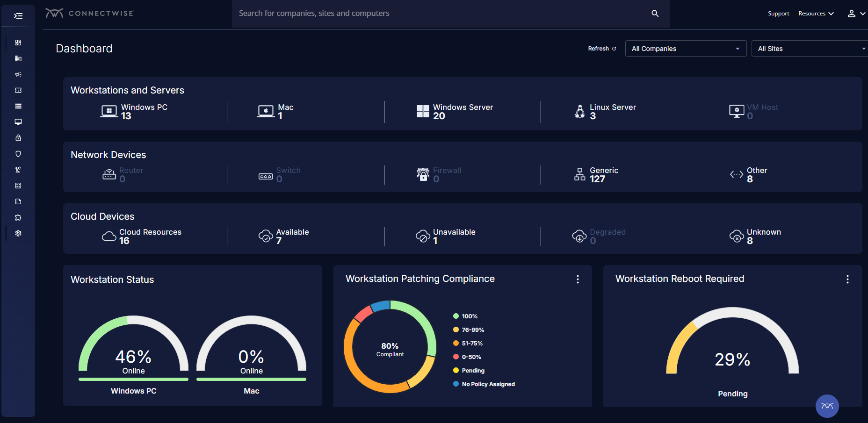
Task: Open the All Companies dropdown
Action: 686,49
